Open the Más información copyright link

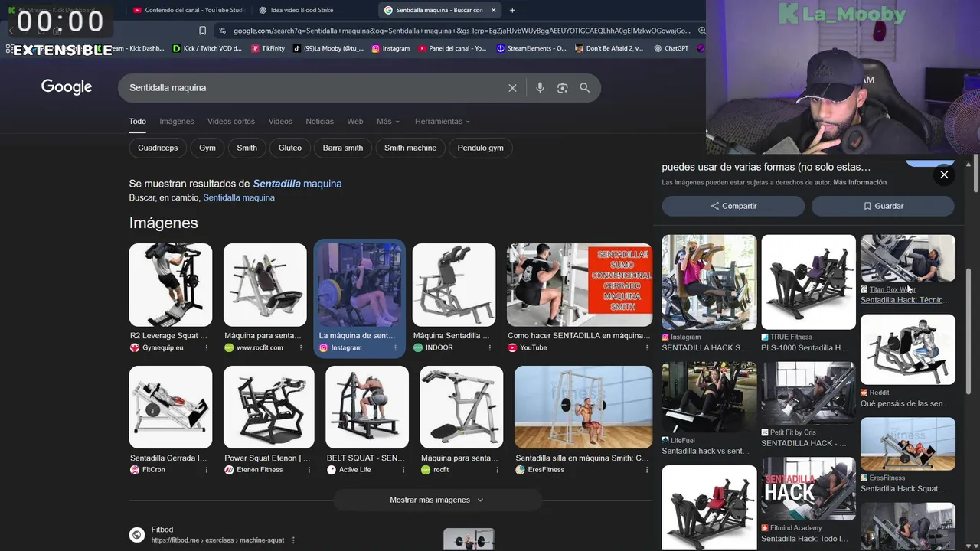[x=860, y=182]
